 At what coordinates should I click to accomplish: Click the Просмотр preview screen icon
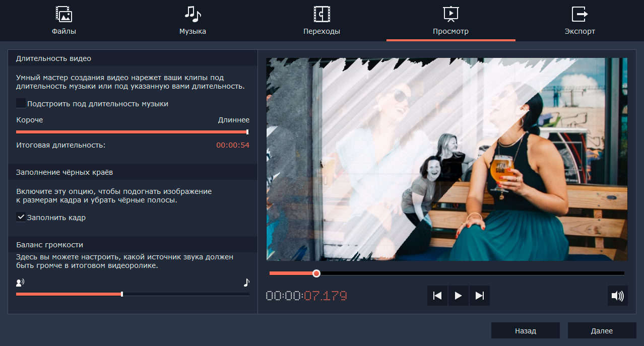[x=450, y=14]
